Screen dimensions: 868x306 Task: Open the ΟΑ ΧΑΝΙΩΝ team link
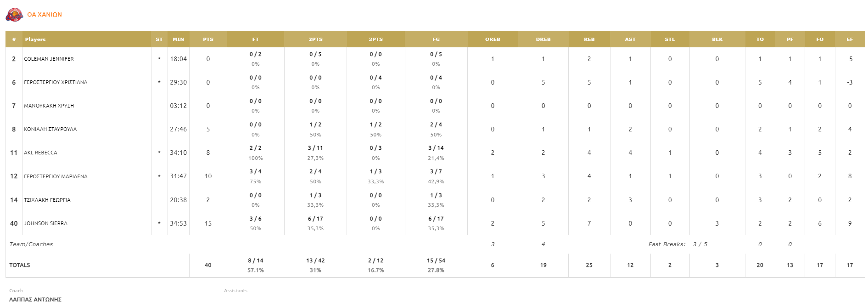pos(45,15)
